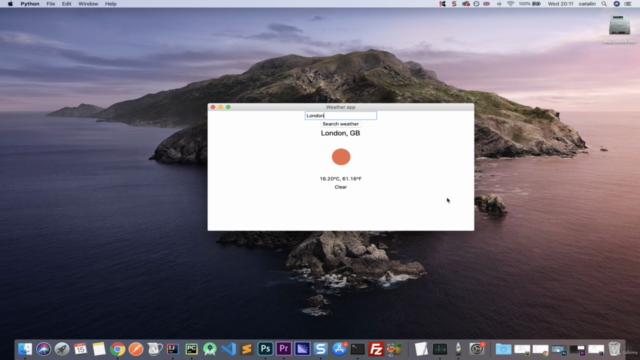Viewport: 640px width, 360px height.
Task: Click the London city name input field
Action: pos(340,116)
